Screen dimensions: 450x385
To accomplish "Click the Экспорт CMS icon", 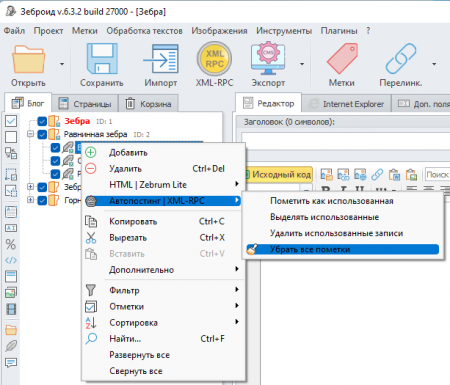I will point(268,59).
